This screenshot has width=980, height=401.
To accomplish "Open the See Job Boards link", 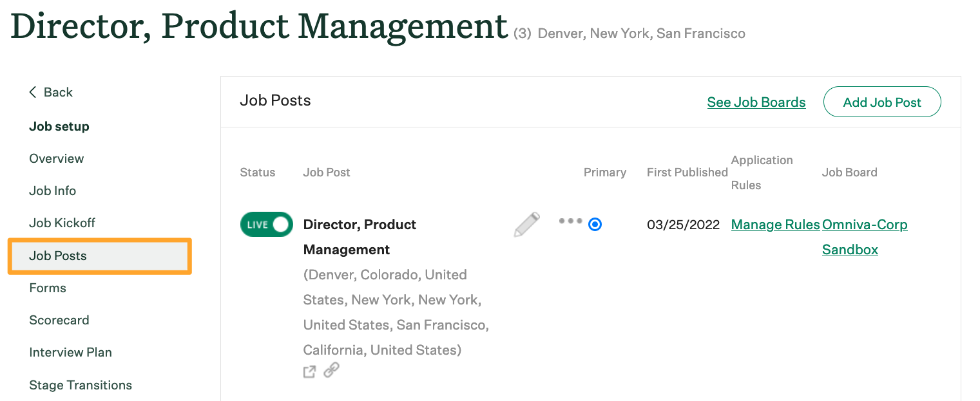I will [756, 102].
